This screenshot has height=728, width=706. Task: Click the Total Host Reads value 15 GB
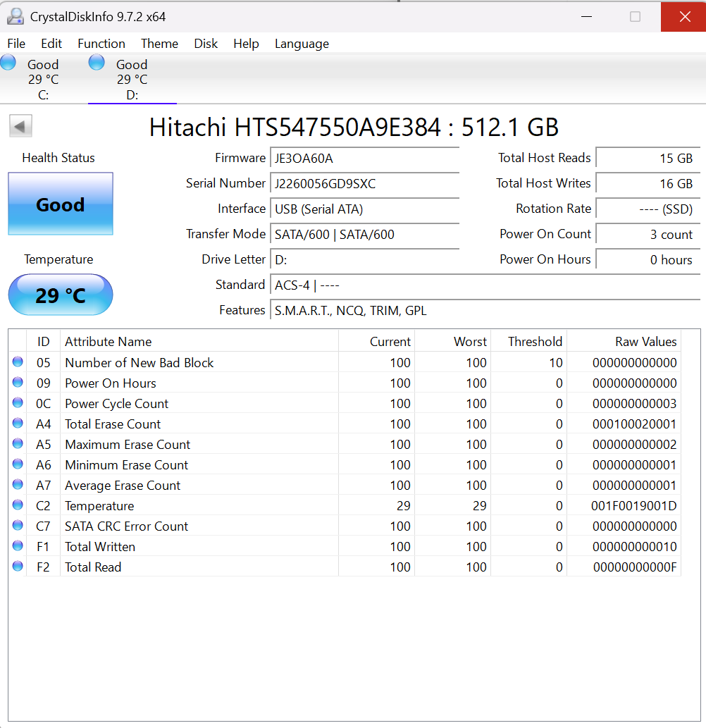coord(648,159)
